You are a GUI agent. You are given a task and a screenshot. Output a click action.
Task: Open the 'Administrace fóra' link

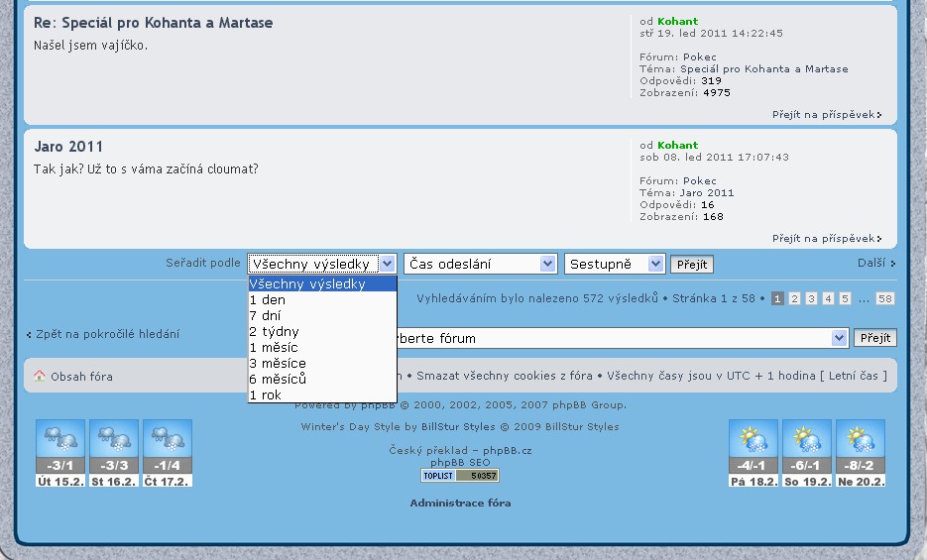coord(460,503)
